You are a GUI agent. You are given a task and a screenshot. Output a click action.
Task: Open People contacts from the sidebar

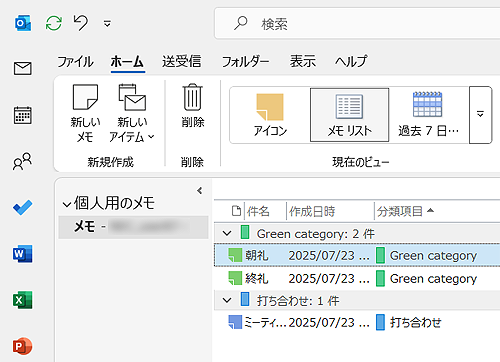[22, 161]
